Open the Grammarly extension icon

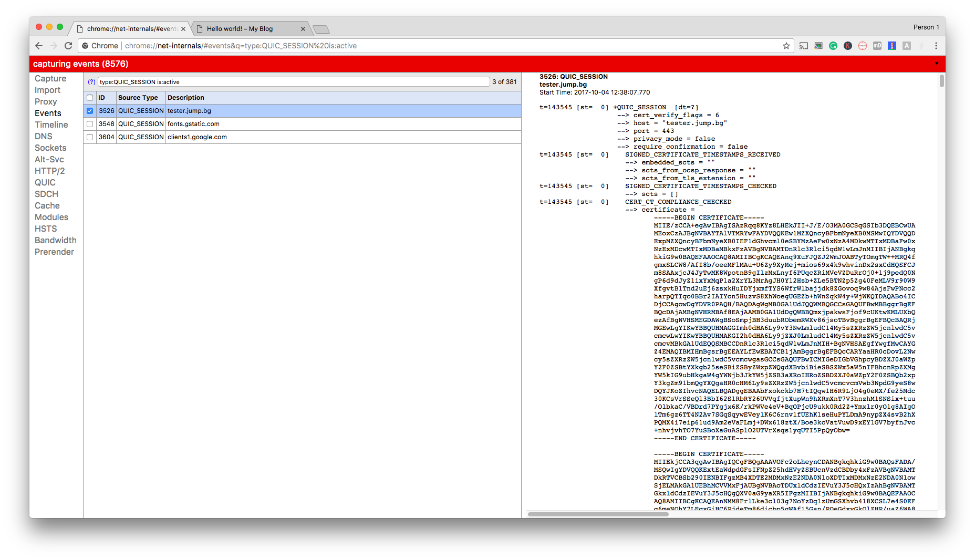pos(833,46)
